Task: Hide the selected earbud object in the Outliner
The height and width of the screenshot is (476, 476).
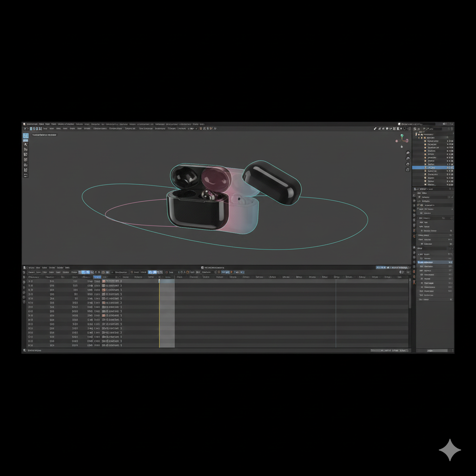Action: [447, 167]
